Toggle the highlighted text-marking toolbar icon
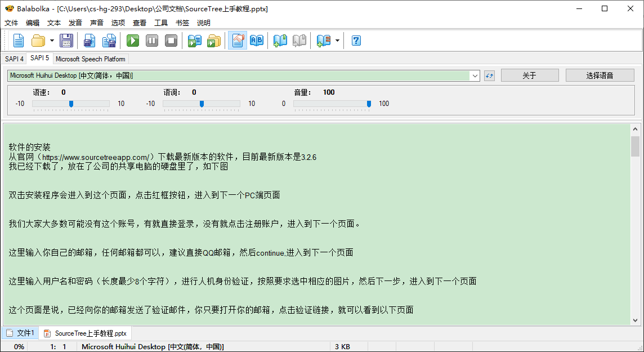The height and width of the screenshot is (352, 644). 238,41
